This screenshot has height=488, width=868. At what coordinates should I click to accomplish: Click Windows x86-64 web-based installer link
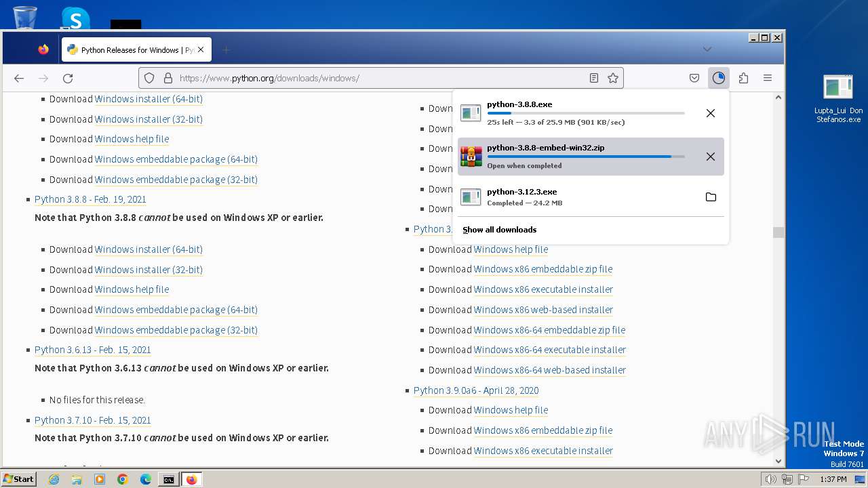pyautogui.click(x=550, y=370)
